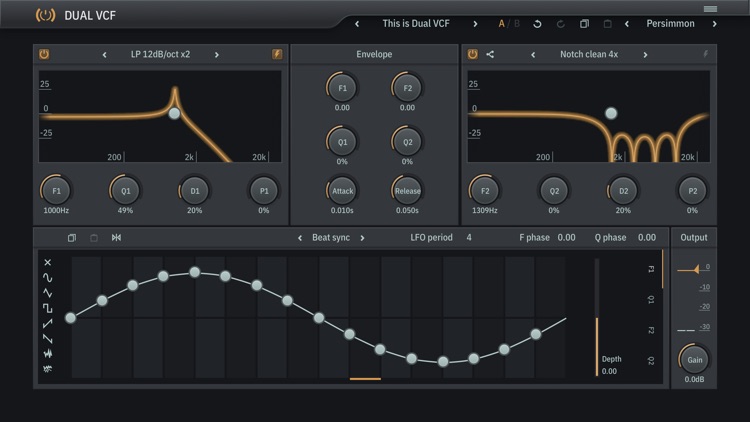Select the F2 LFO target tab
Screen dimensions: 750x422
[x=651, y=330]
